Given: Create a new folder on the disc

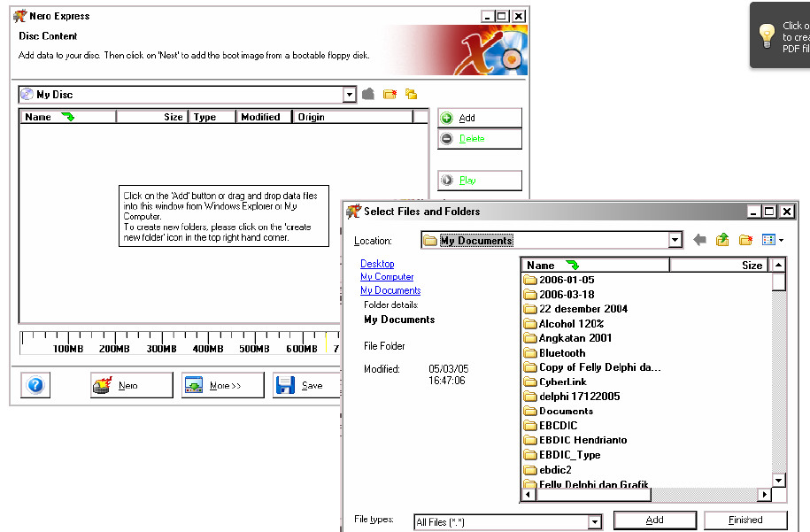Looking at the screenshot, I should tap(390, 94).
